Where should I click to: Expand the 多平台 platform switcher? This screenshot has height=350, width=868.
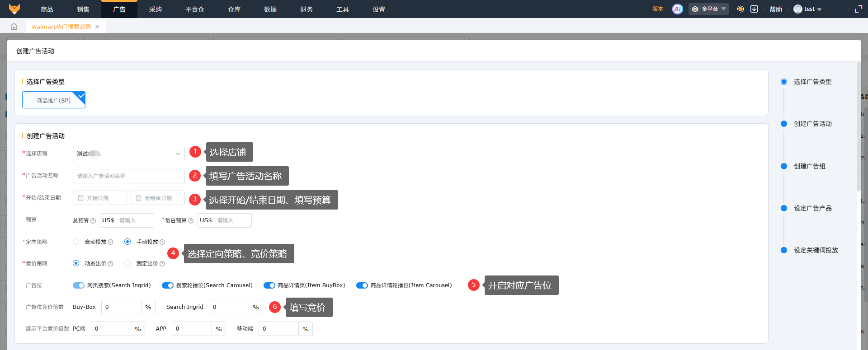point(708,9)
